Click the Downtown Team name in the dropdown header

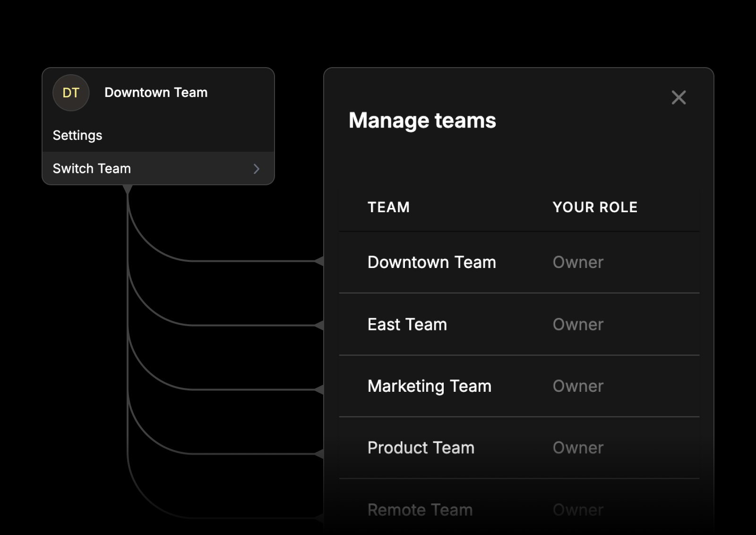click(x=156, y=92)
